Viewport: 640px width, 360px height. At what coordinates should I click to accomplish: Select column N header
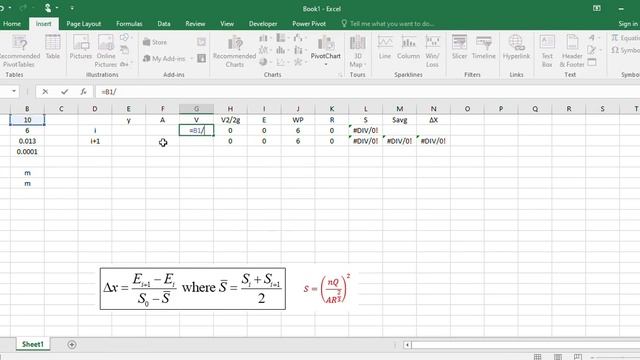click(x=433, y=109)
